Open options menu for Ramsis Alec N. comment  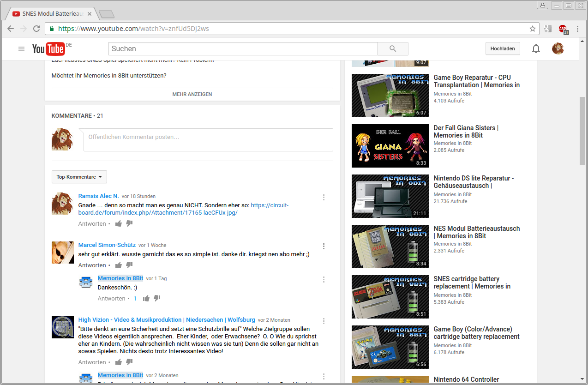(x=324, y=197)
